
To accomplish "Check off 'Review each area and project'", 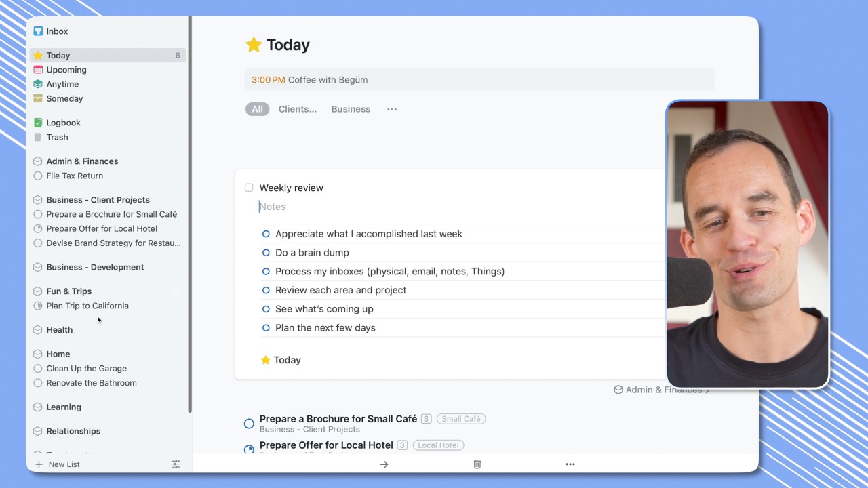I will 266,290.
